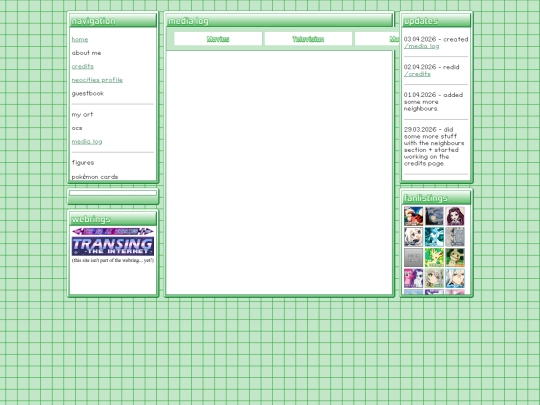This screenshot has height=405, width=540.
Task: Click the '(this site isn't part of the webring... yet!)' note
Action: (x=113, y=260)
